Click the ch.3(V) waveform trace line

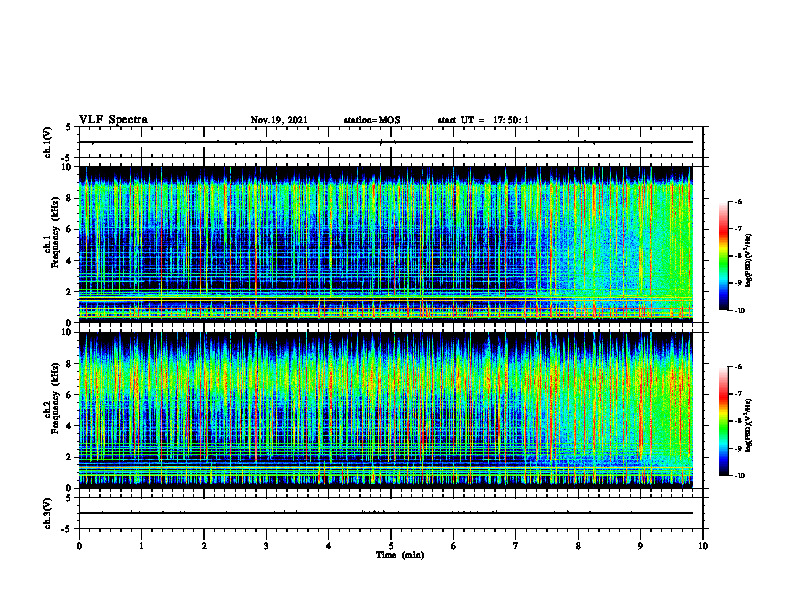[386, 513]
